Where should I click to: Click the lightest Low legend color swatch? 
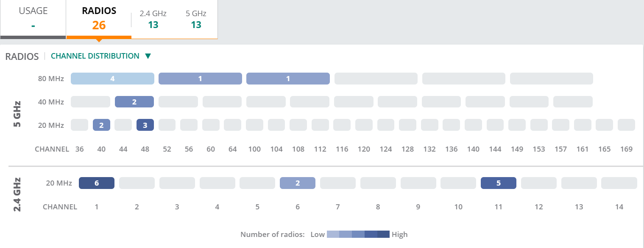(333, 234)
